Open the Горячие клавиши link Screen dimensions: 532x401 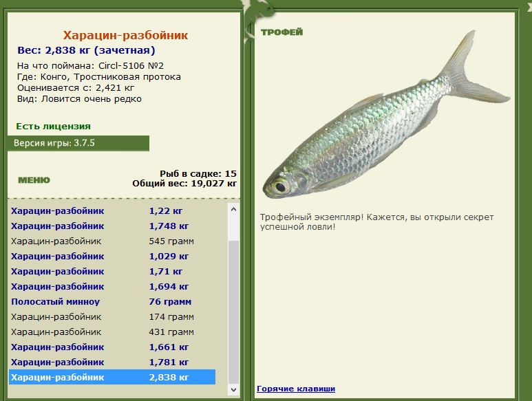coord(296,389)
